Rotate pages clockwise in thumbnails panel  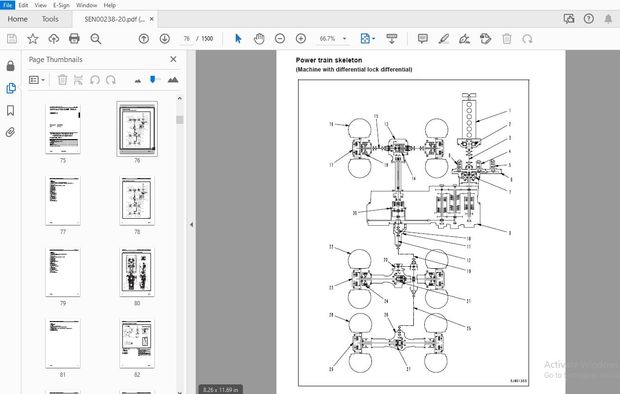(111, 80)
